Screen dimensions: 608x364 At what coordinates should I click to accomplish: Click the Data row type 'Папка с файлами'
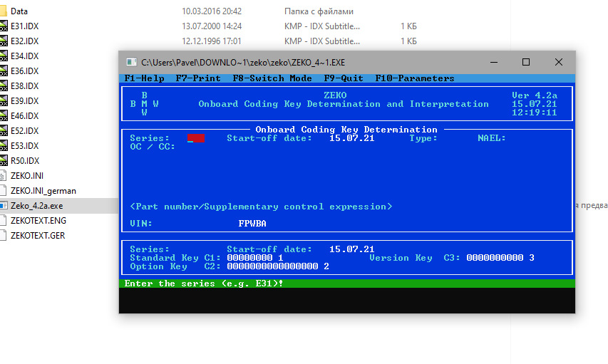(x=319, y=11)
